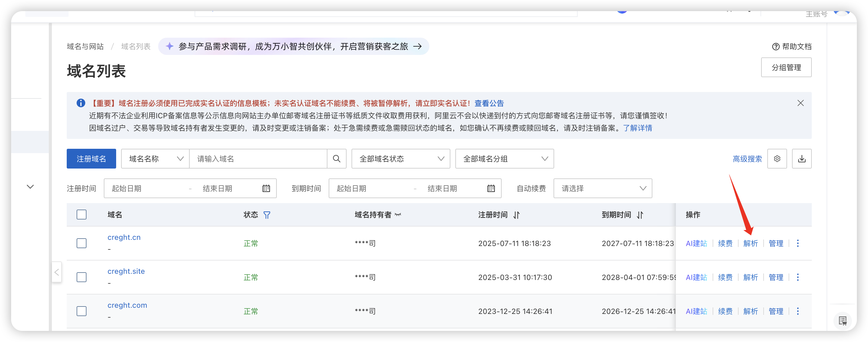
Task: Open the 域名名称 search type dropdown
Action: [x=155, y=159]
